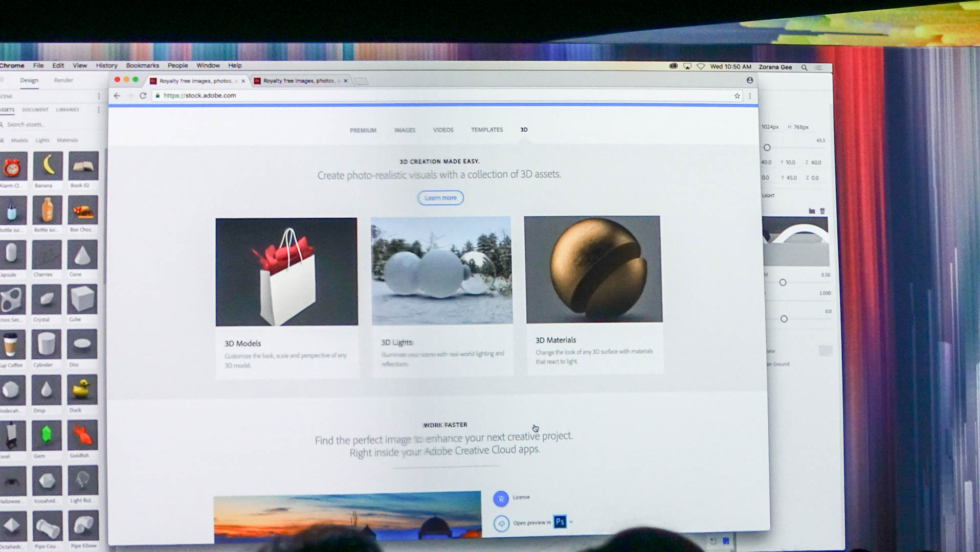Image resolution: width=980 pixels, height=552 pixels.
Task: Click the browser back arrow
Action: point(117,96)
